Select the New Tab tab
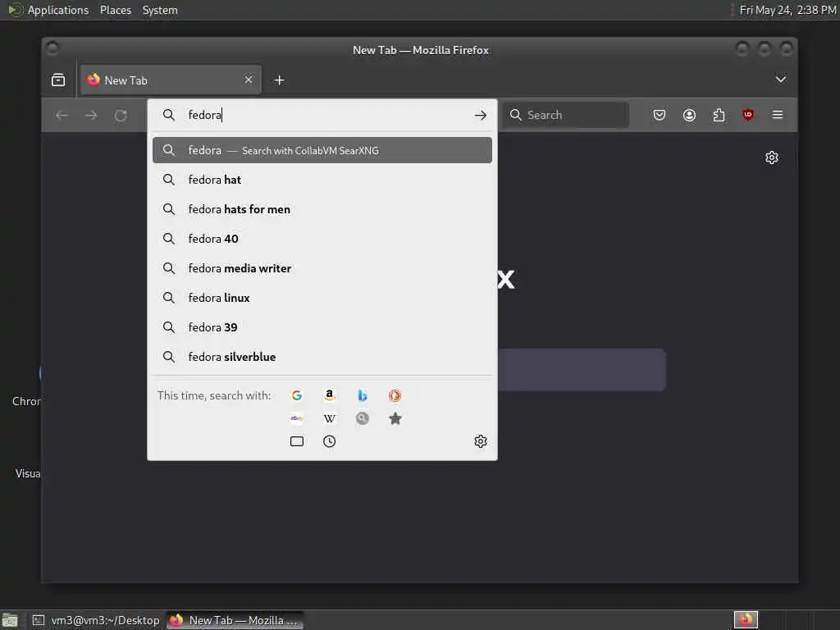The height and width of the screenshot is (630, 840). pos(171,80)
